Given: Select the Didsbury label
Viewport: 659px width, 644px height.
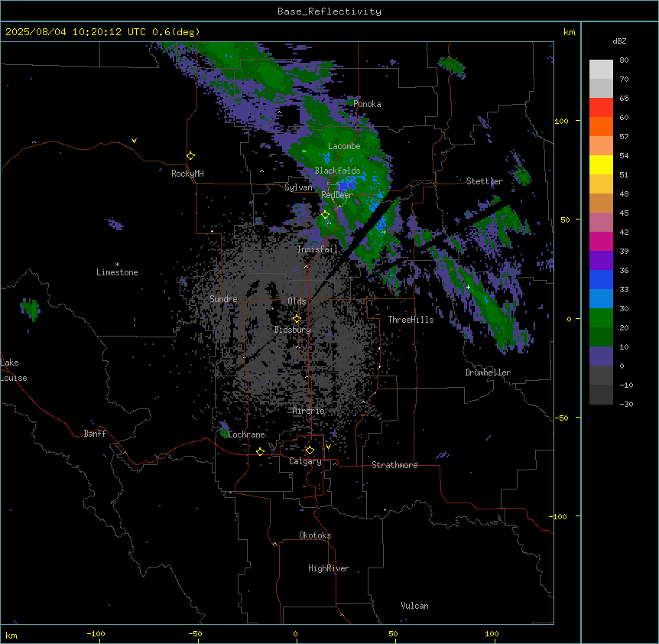Looking at the screenshot, I should pyautogui.click(x=293, y=330).
